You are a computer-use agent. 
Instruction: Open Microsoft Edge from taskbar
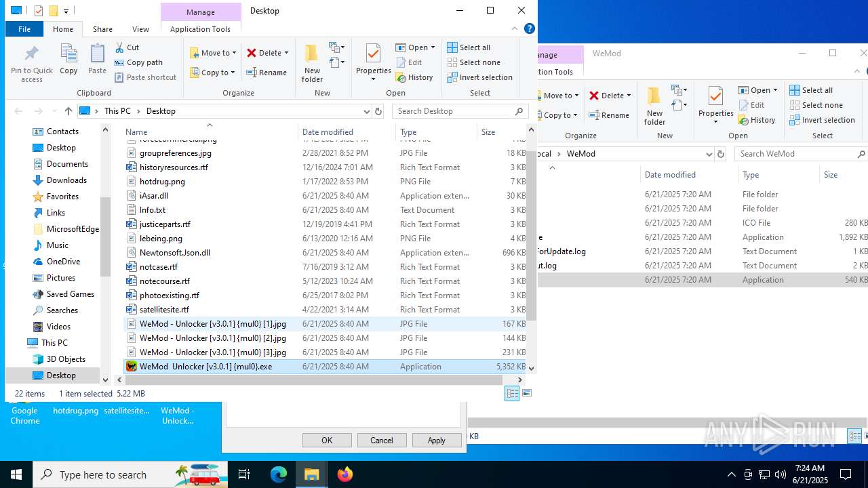click(x=279, y=474)
